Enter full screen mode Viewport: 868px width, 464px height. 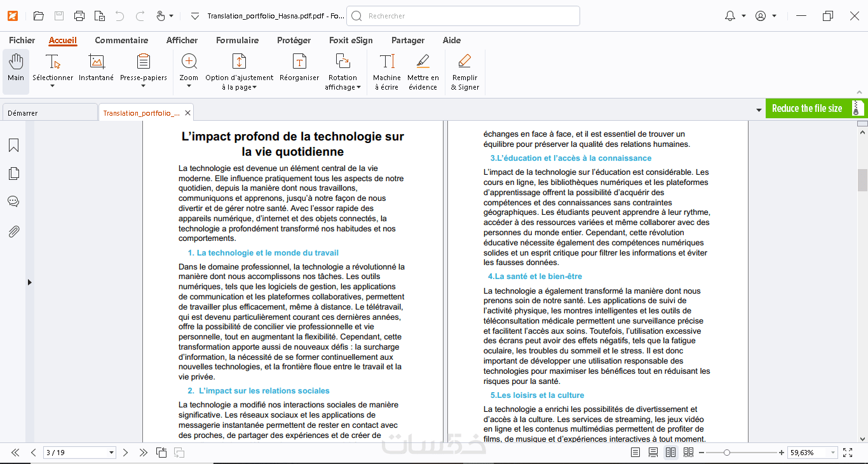point(848,453)
